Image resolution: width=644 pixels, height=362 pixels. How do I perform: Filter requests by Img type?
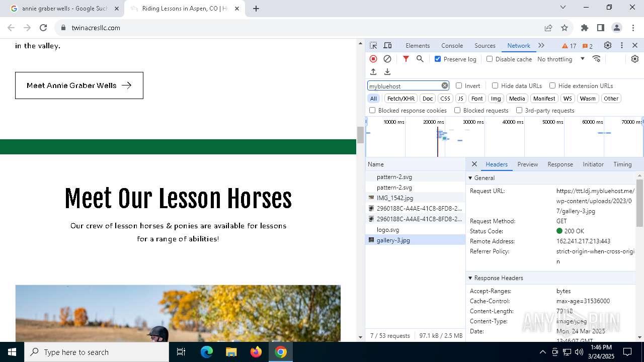click(x=496, y=99)
